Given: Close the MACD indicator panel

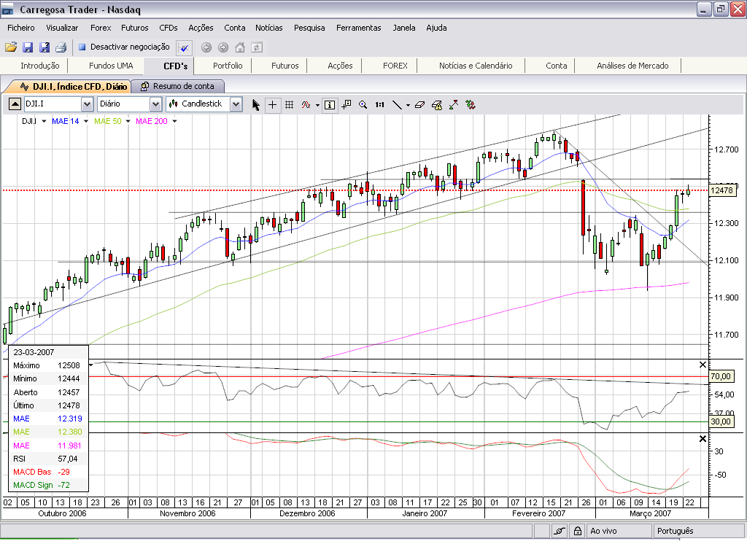Looking at the screenshot, I should tap(703, 438).
